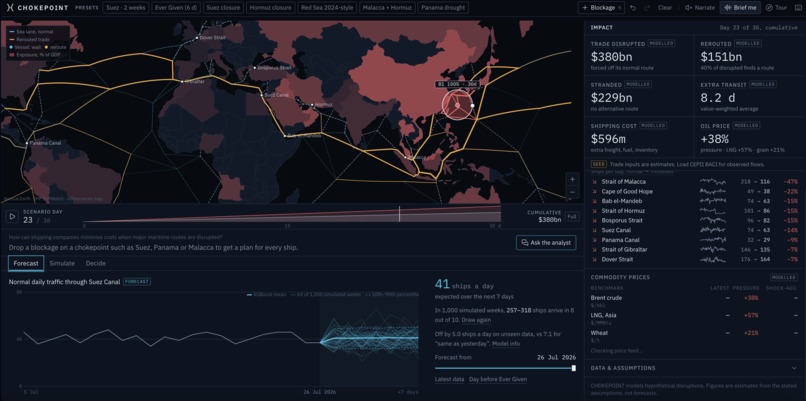Play the scenario timeline
The height and width of the screenshot is (401, 806).
click(x=11, y=216)
